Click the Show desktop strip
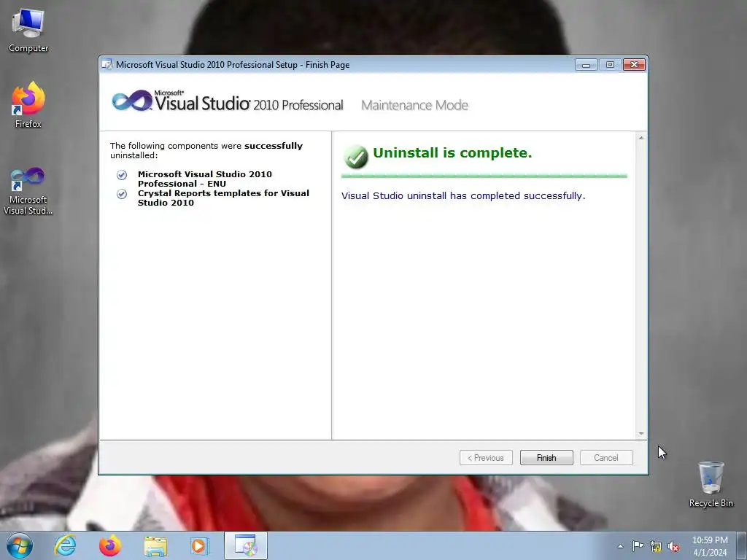Screen dimensions: 747x560 point(742,545)
